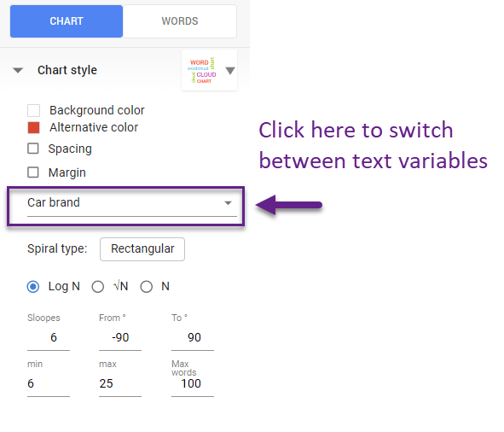This screenshot has width=504, height=432.
Task: Enable the Margin checkbox
Action: 33,172
